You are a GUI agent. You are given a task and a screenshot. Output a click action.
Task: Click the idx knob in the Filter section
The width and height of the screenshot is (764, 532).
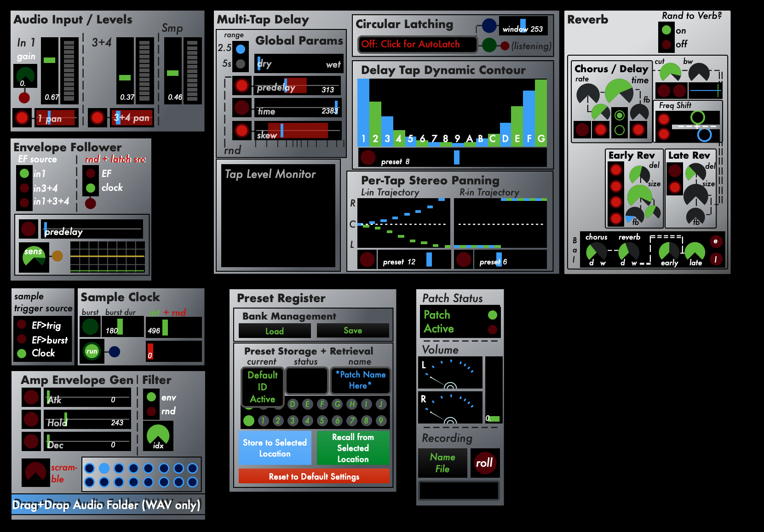click(x=159, y=434)
